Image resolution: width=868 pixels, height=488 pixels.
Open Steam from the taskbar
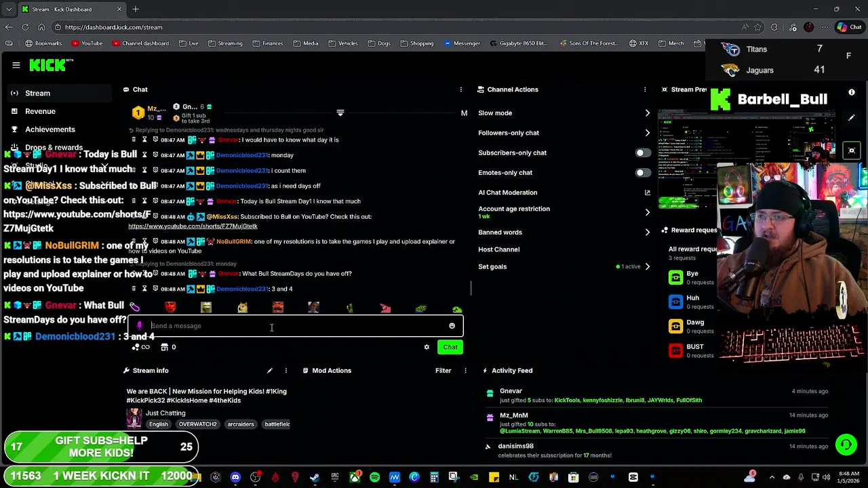tap(315, 477)
